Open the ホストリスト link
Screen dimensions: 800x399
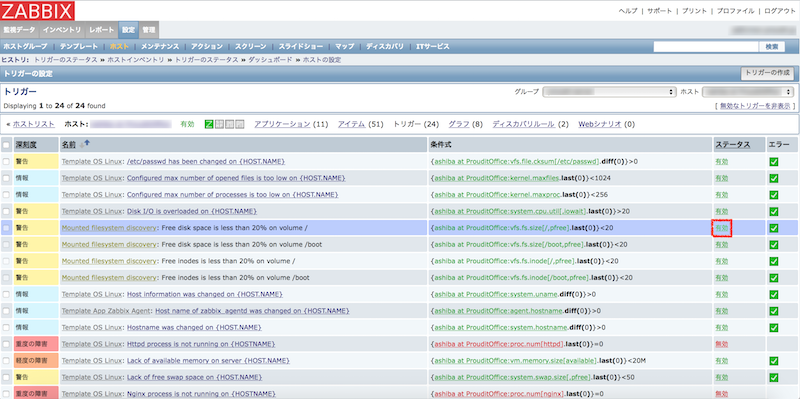(34, 124)
